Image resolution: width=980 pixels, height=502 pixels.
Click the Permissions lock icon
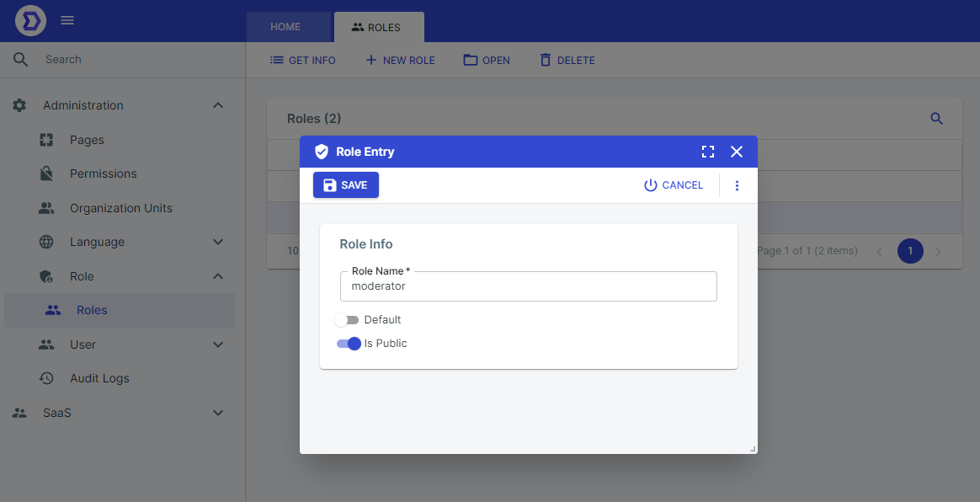tap(46, 174)
